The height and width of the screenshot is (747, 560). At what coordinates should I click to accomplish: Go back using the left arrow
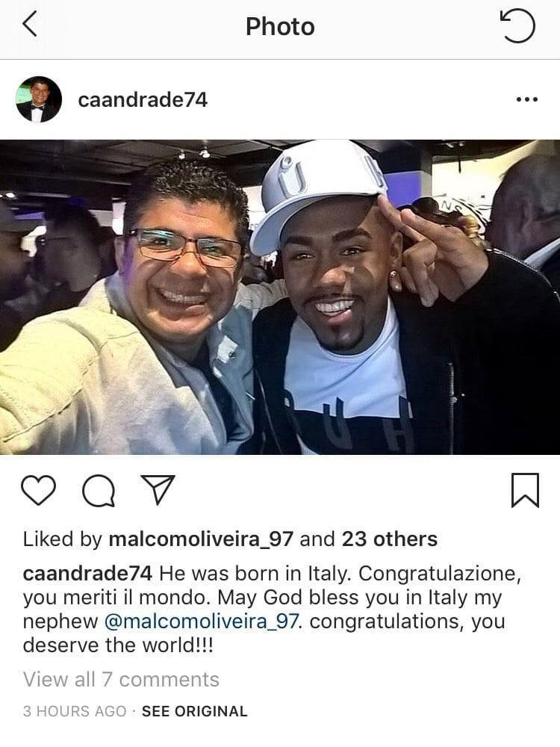point(30,25)
